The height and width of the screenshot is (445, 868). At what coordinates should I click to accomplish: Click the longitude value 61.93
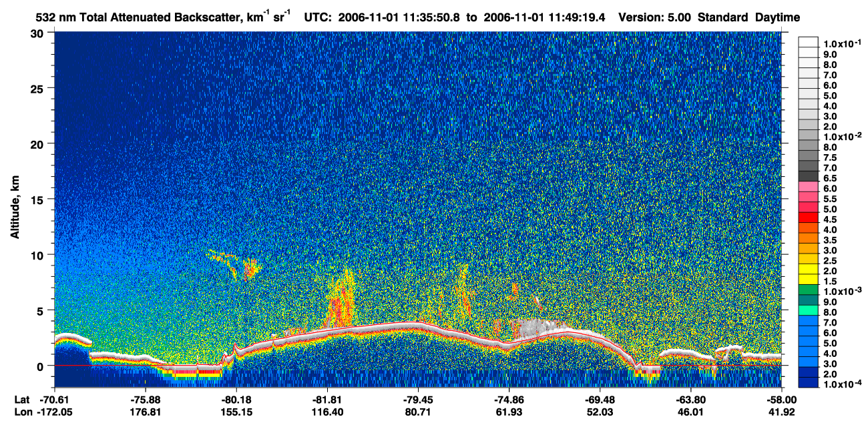pyautogui.click(x=509, y=412)
